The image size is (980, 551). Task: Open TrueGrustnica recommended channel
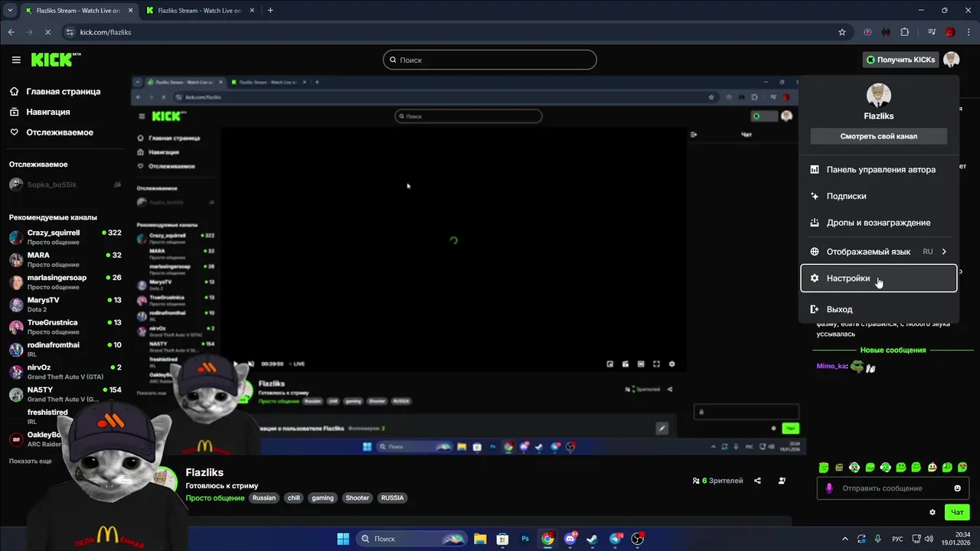[65, 327]
